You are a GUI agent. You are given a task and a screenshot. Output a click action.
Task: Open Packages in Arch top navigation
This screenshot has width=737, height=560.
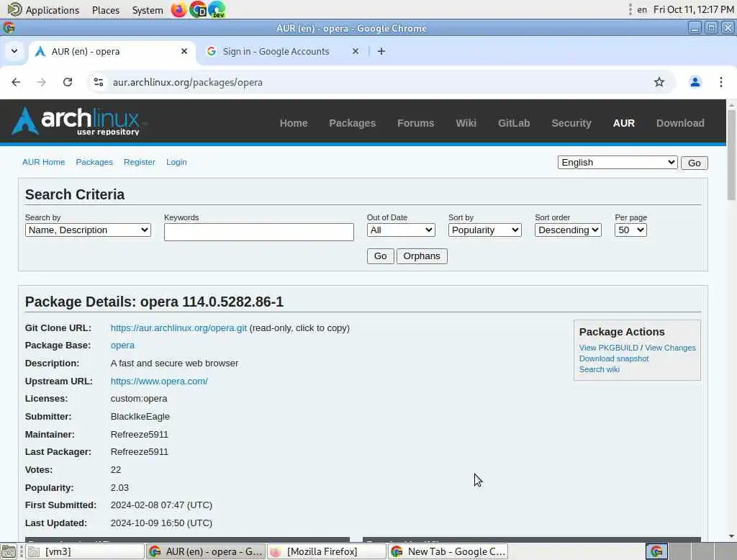pos(353,123)
